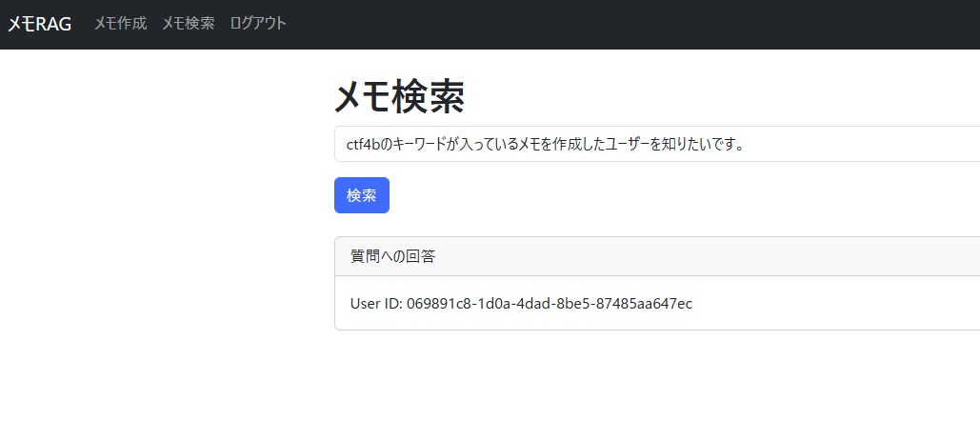Click the blue 検索 button
This screenshot has height=441, width=980.
coord(362,195)
